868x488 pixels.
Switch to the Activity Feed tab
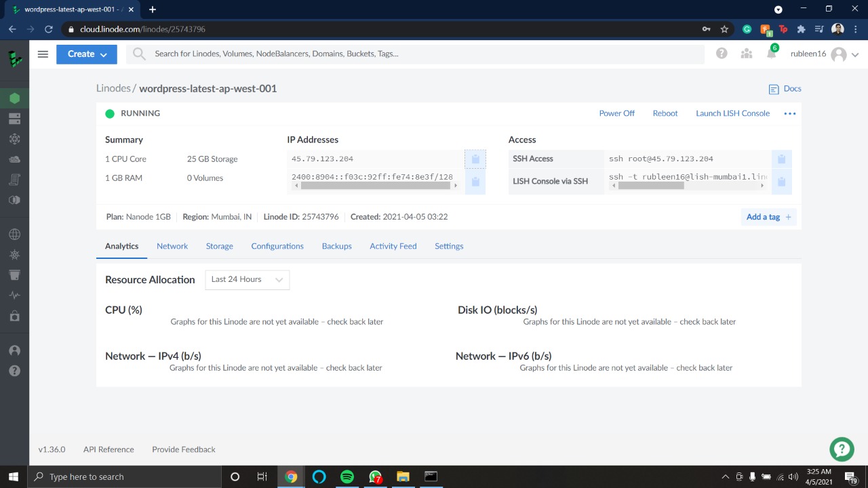coord(393,246)
